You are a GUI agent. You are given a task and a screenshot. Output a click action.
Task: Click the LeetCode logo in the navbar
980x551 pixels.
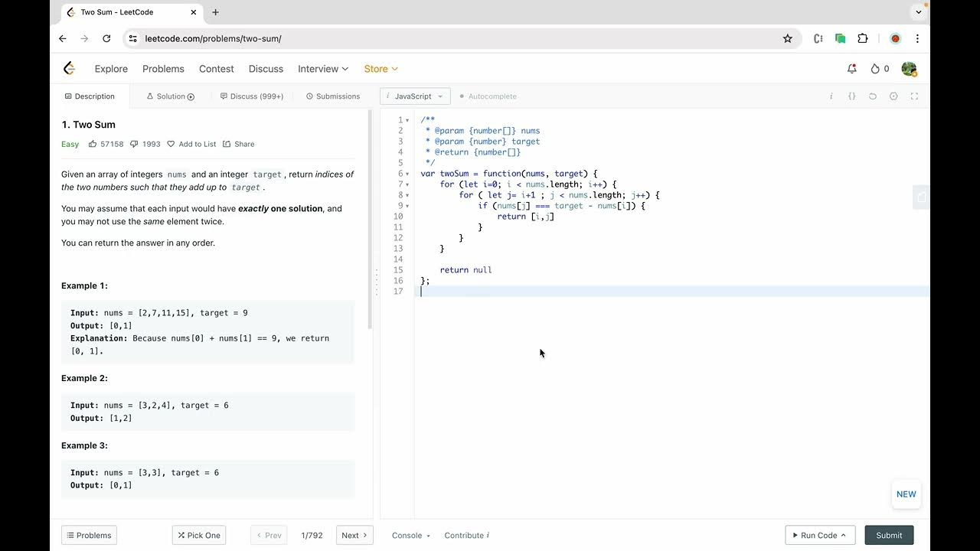coord(70,69)
